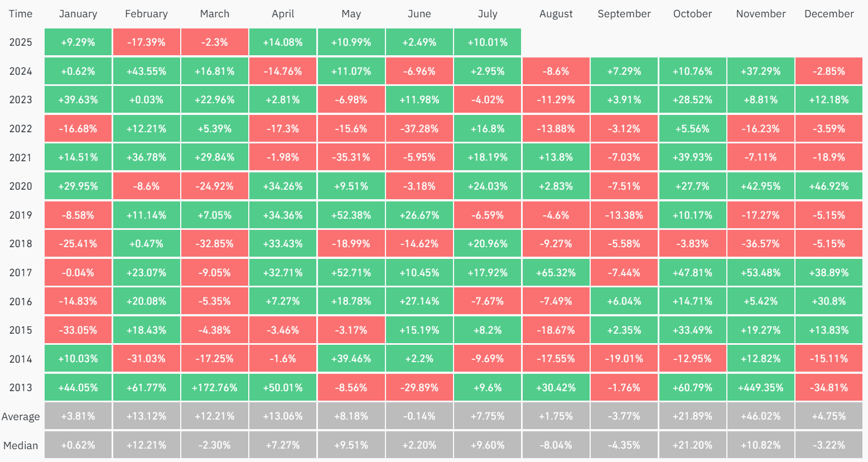
Task: Click the January 2015 -33.05% cell
Action: click(78, 330)
